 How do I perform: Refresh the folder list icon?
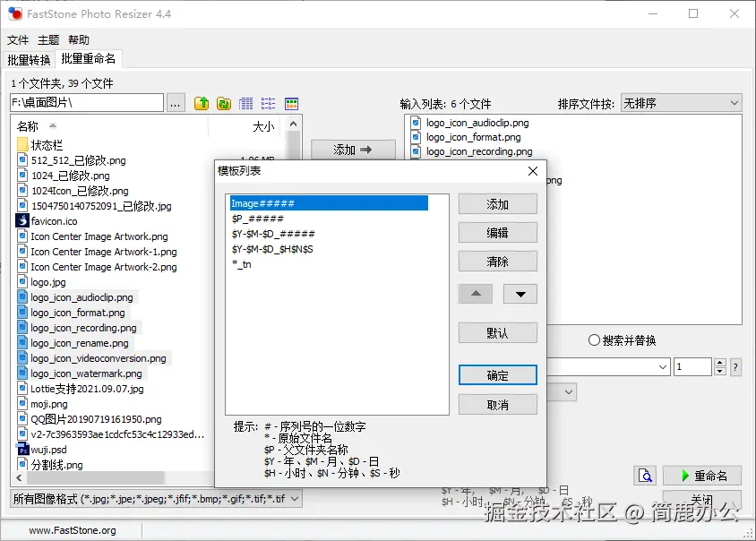[224, 103]
